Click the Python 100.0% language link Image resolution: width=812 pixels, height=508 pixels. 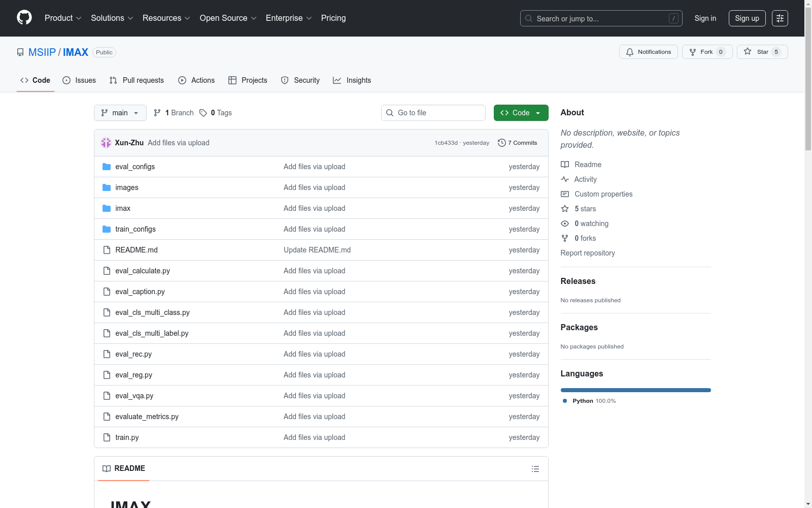pos(589,401)
